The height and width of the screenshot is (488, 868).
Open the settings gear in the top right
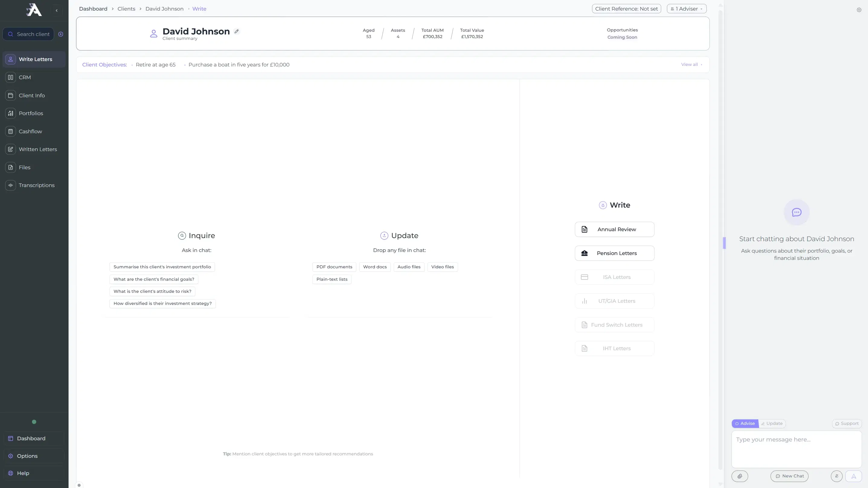(x=859, y=10)
